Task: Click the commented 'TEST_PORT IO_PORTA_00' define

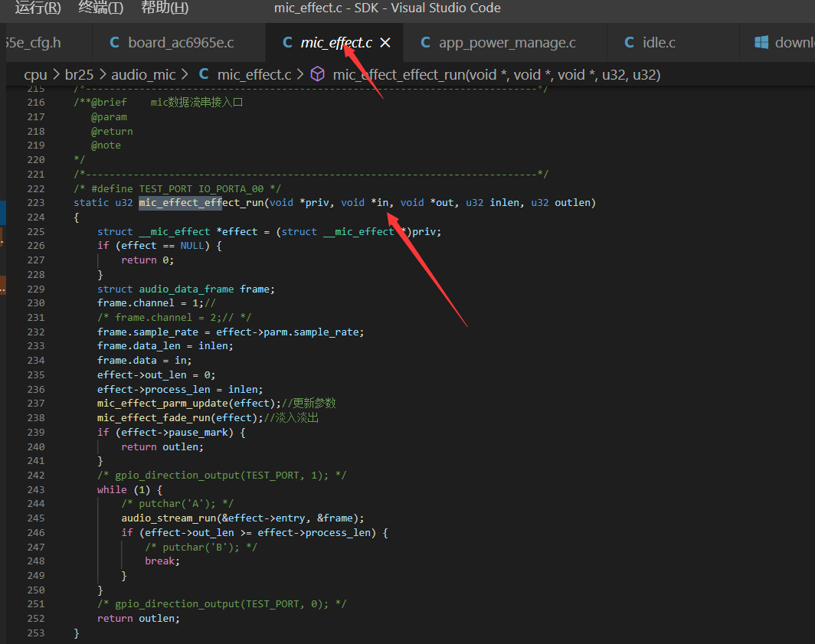Action: [201, 188]
